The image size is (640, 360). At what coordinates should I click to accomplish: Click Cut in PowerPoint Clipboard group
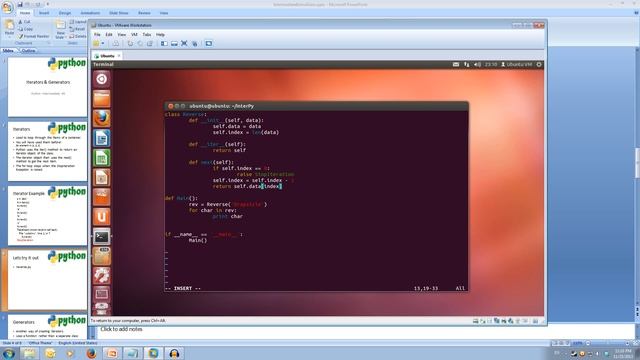[x=24, y=22]
